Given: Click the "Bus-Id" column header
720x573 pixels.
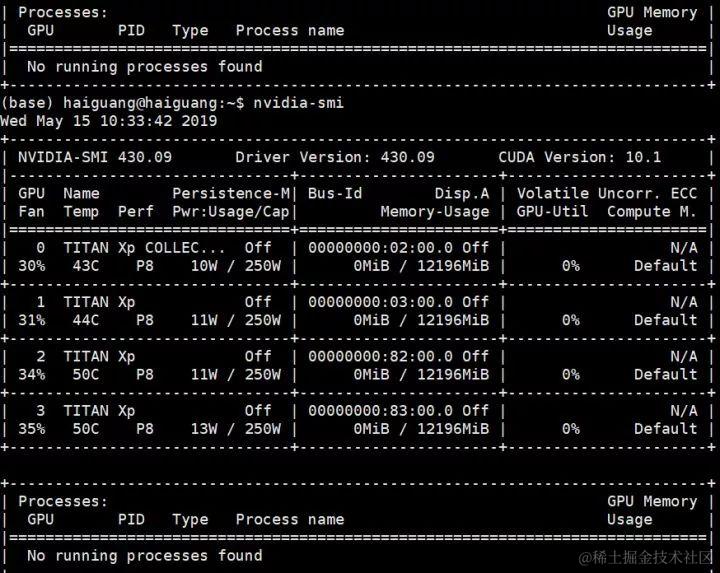Looking at the screenshot, I should (x=335, y=193).
